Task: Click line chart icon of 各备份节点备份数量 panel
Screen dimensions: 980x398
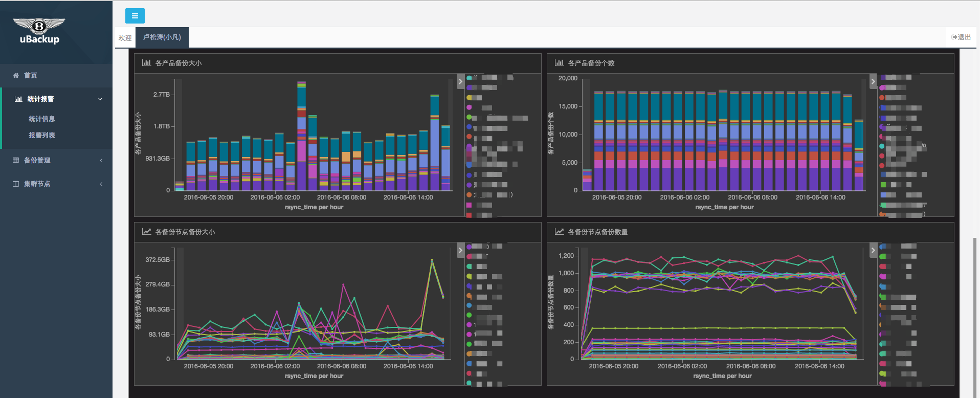Action: click(559, 232)
